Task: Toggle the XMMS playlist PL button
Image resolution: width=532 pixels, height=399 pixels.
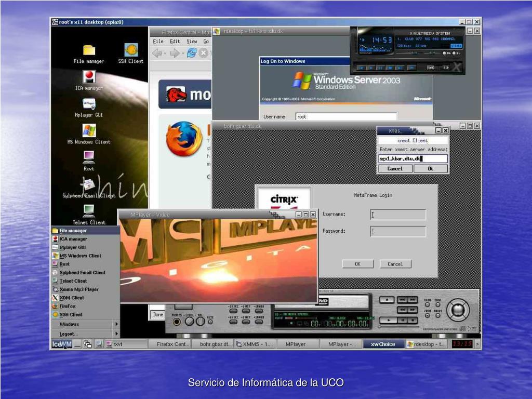Action: pyautogui.click(x=455, y=54)
